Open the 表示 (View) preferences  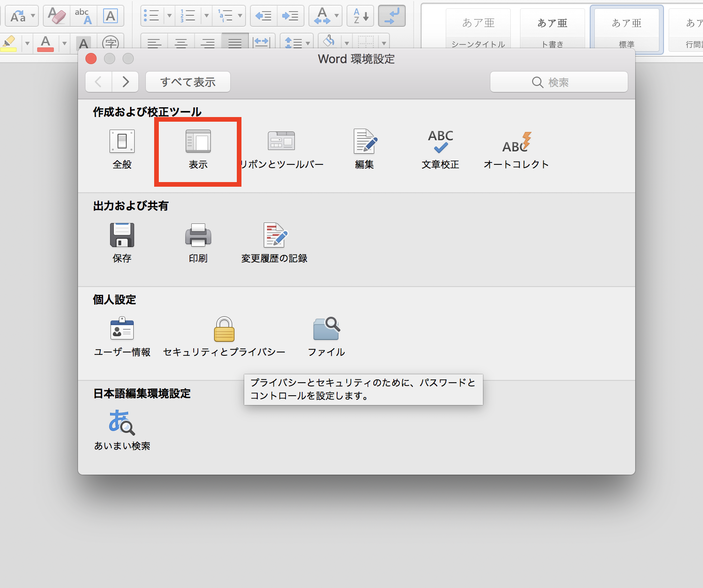(x=198, y=149)
